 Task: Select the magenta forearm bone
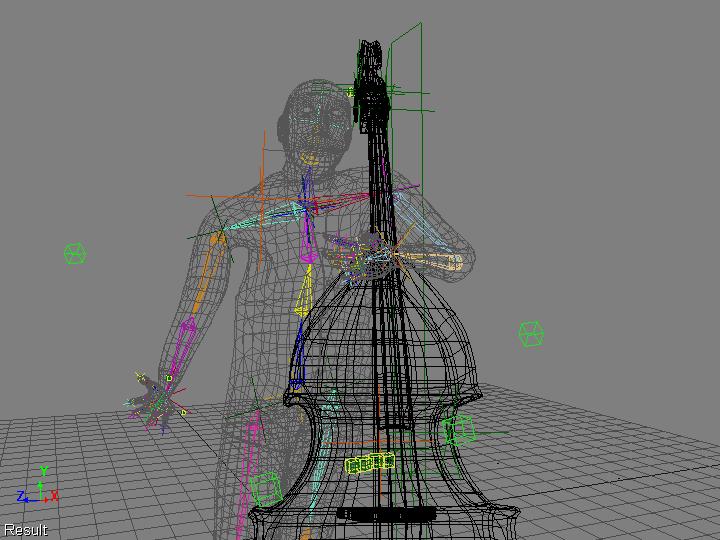pos(182,349)
